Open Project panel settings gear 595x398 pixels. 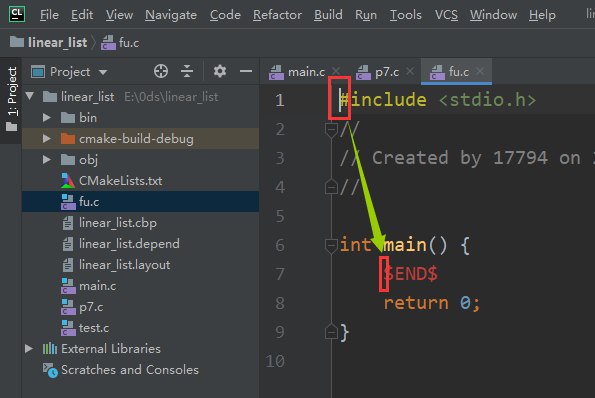tap(220, 71)
